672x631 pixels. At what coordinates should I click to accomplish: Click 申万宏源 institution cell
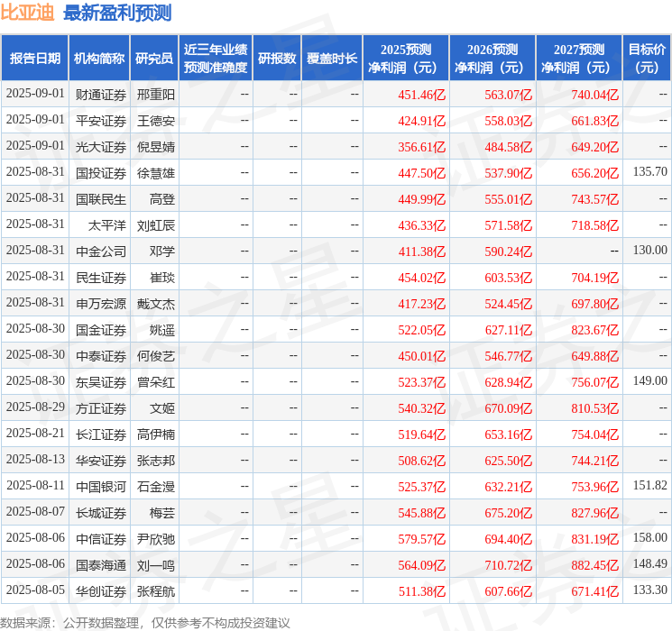(101, 304)
